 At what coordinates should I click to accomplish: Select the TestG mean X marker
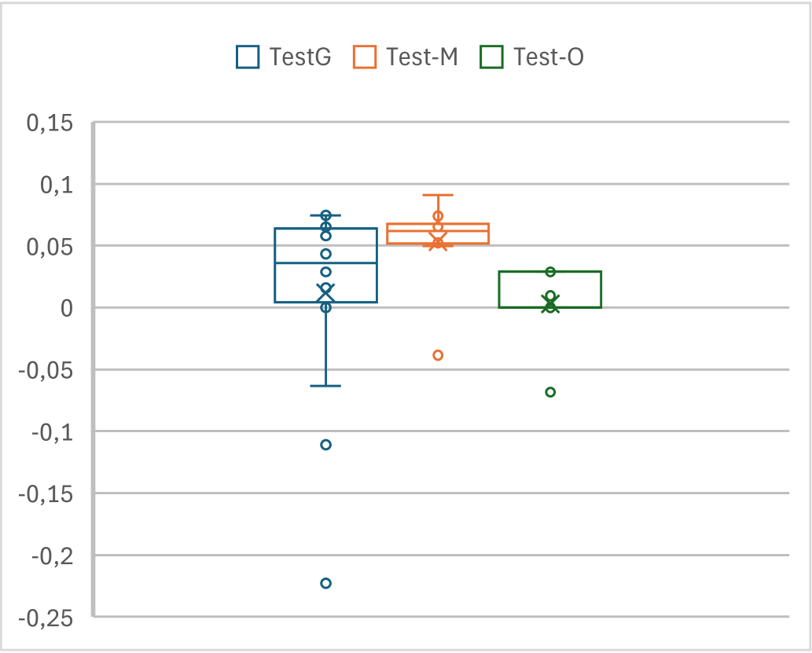[x=325, y=292]
